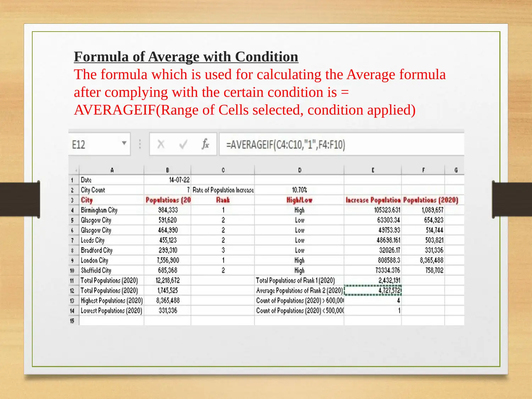Click lowest population value 331,336 in column B

(167, 311)
